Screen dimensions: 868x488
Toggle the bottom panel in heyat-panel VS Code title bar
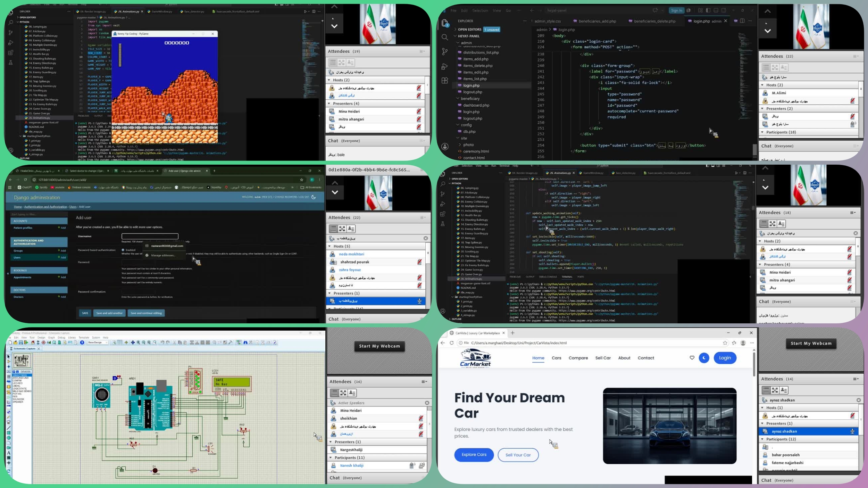716,10
